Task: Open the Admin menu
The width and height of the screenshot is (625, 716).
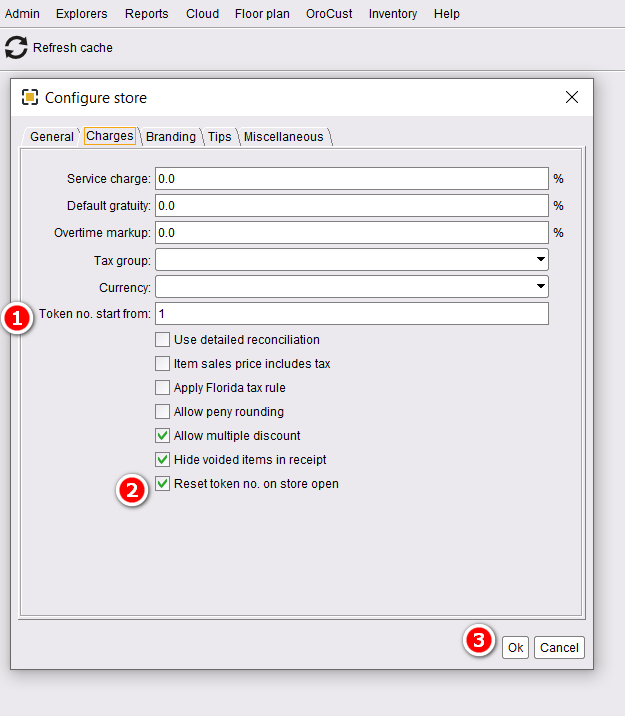Action: [x=22, y=14]
